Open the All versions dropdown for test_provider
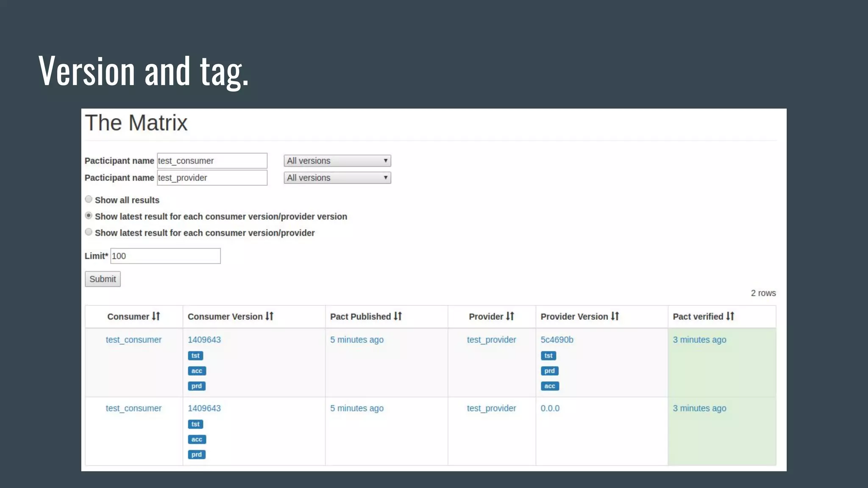The image size is (868, 488). [x=337, y=177]
